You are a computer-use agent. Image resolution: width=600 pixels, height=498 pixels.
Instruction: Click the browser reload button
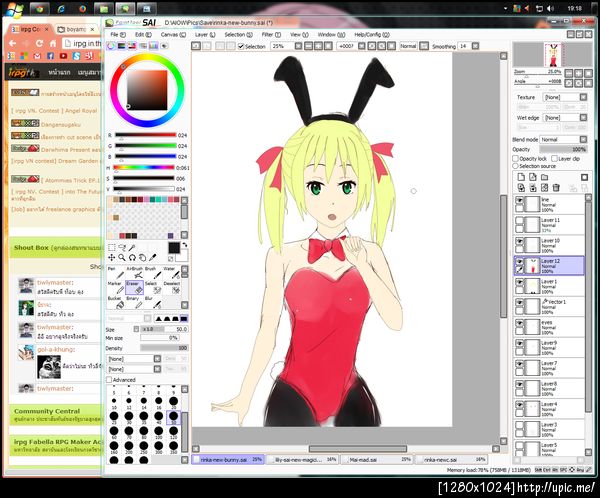(x=39, y=43)
